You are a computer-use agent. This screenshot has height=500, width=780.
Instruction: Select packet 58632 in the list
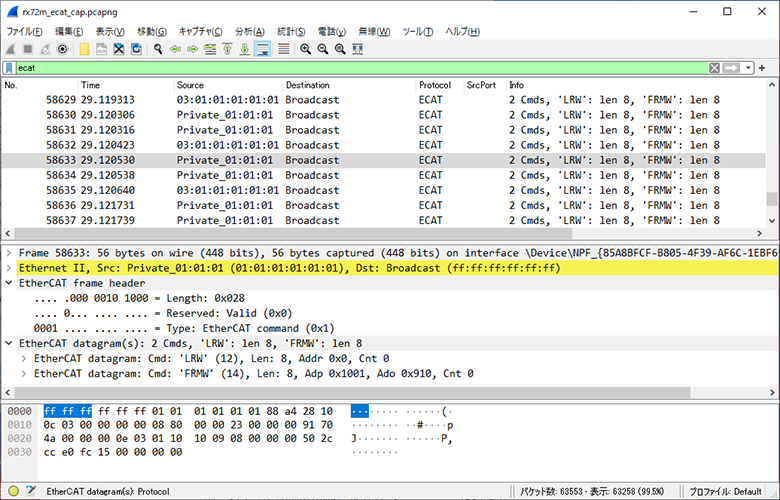(384, 145)
